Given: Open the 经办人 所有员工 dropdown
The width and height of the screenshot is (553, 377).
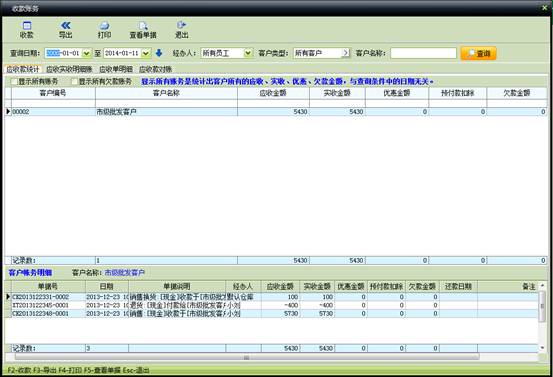Looking at the screenshot, I should click(248, 53).
